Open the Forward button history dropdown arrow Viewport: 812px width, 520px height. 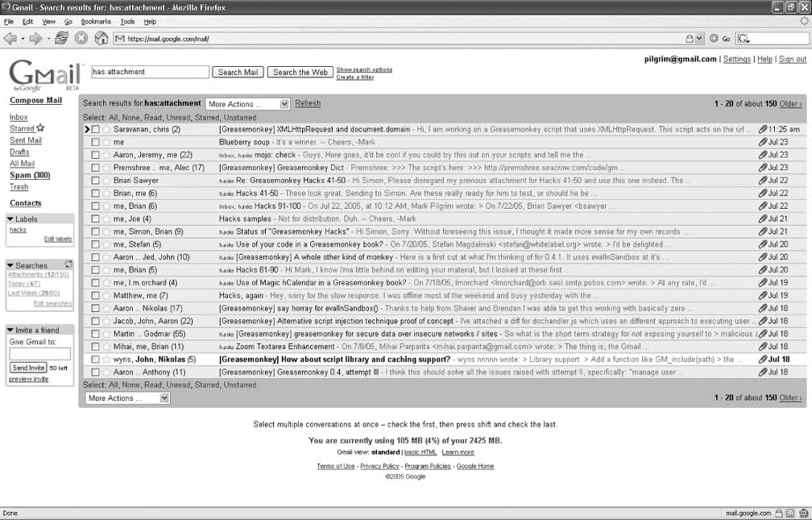point(48,39)
